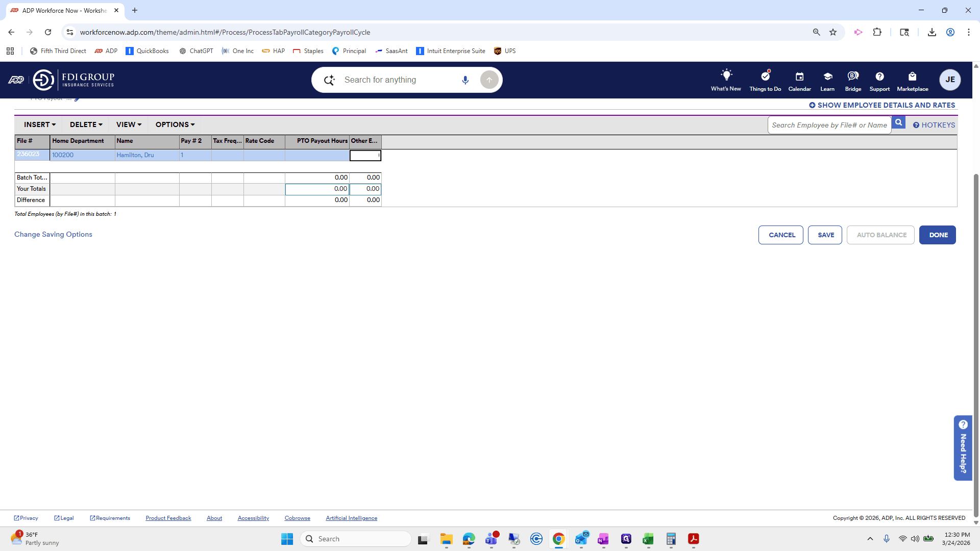Viewport: 980px width, 551px height.
Task: Open the HOTKEYS help link
Action: (934, 125)
